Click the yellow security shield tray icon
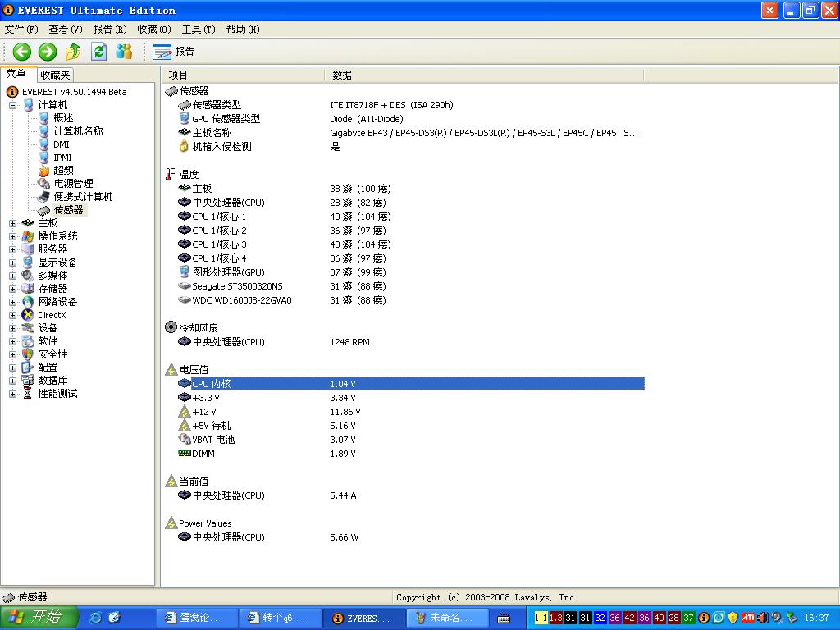This screenshot has height=630, width=840. tap(733, 618)
